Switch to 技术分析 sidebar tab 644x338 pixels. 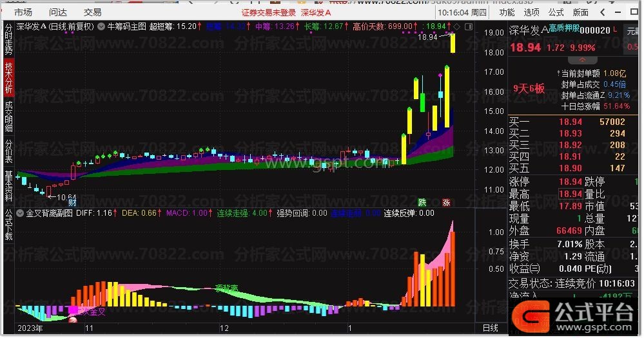click(x=8, y=79)
